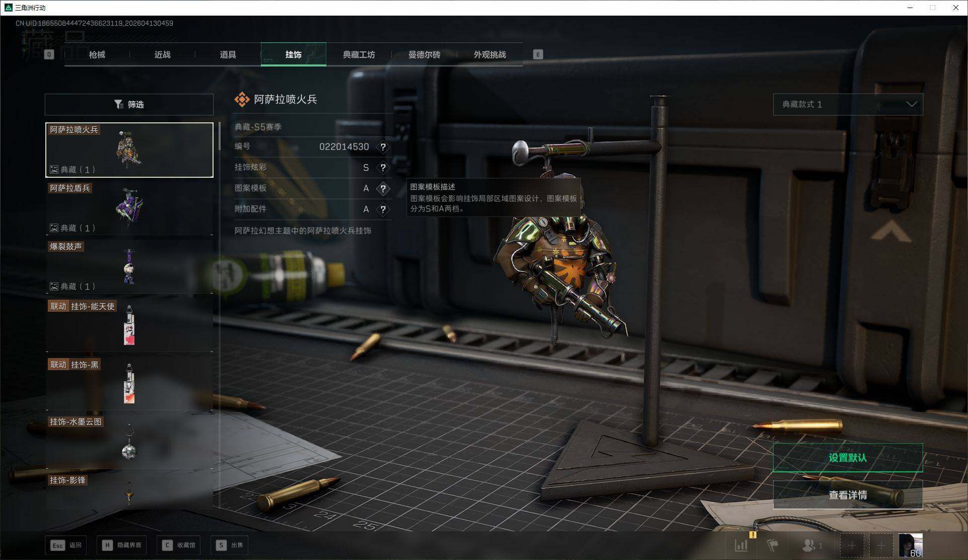Select the 阿萨拉盾兵 charm thumbnail
The width and height of the screenshot is (968, 560).
(129, 207)
